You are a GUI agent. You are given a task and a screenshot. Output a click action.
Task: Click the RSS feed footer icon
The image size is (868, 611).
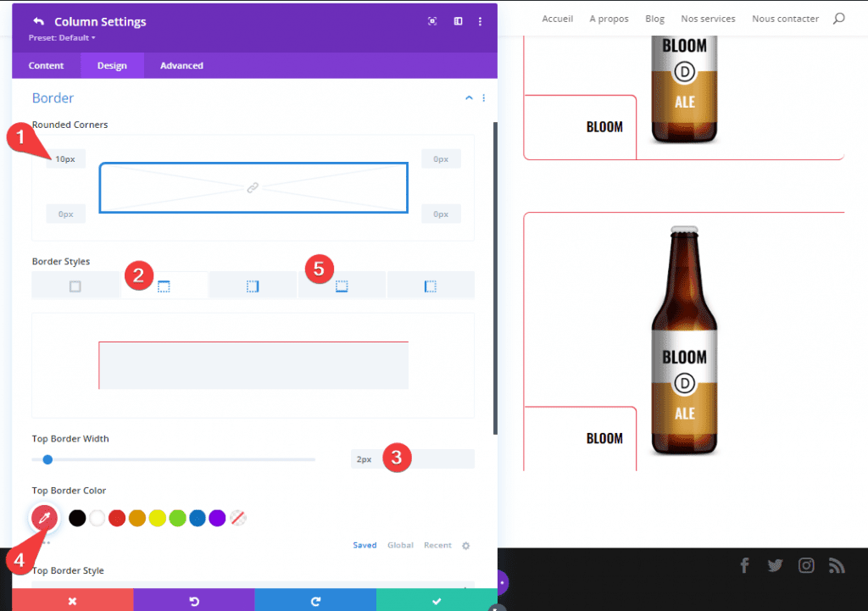(x=837, y=565)
